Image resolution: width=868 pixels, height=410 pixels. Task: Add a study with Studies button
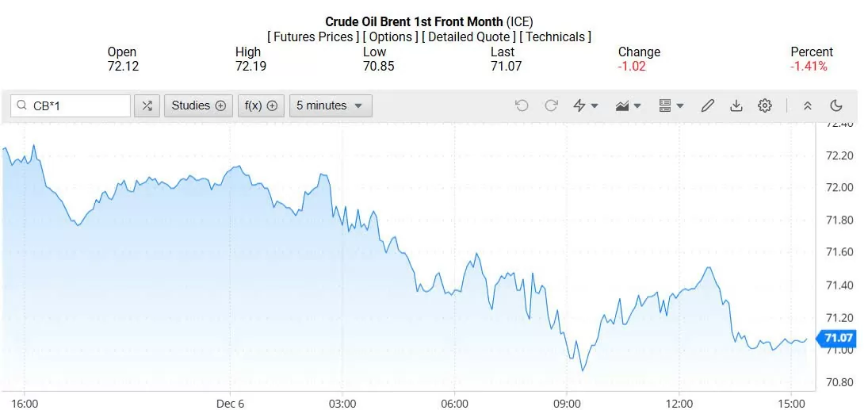(199, 105)
